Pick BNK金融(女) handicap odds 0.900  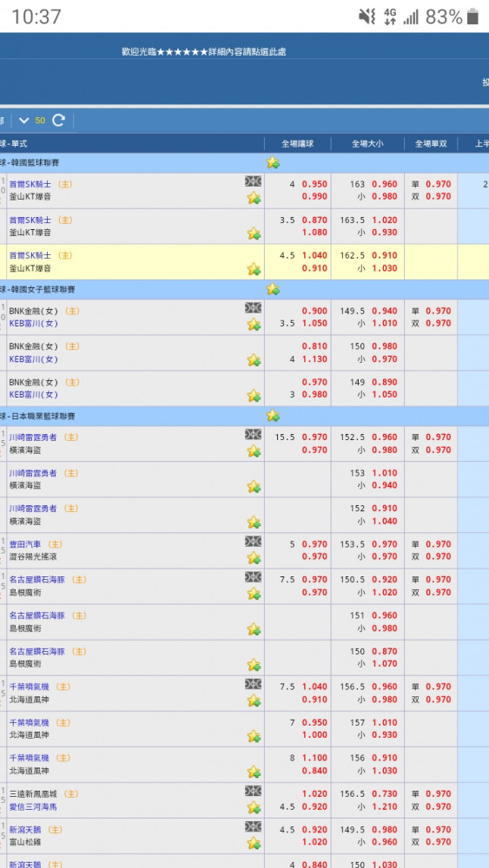(314, 311)
